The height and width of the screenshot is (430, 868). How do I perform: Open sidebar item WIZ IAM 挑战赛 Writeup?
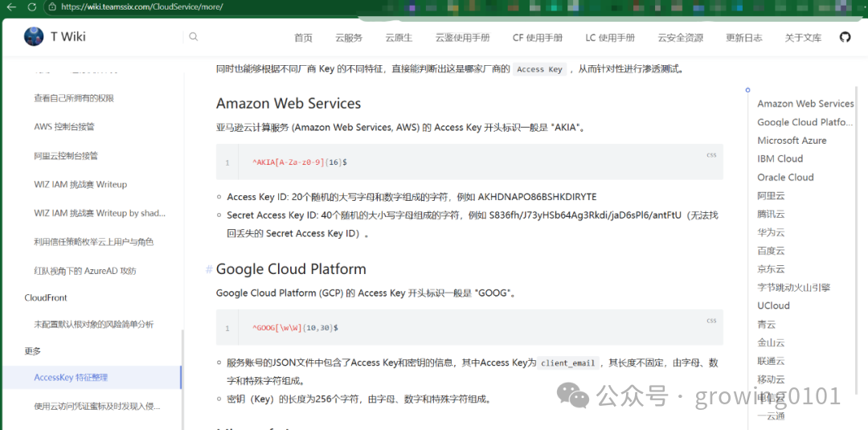pos(80,184)
